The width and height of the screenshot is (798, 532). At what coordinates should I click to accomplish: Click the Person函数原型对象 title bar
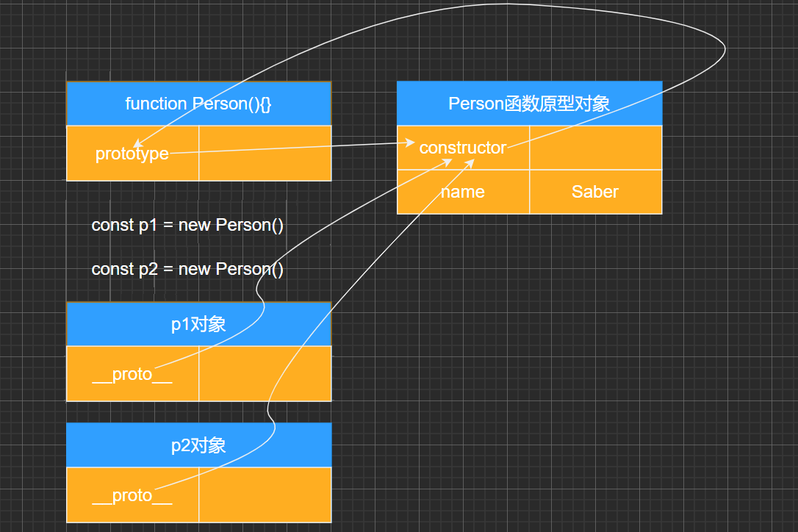[529, 104]
